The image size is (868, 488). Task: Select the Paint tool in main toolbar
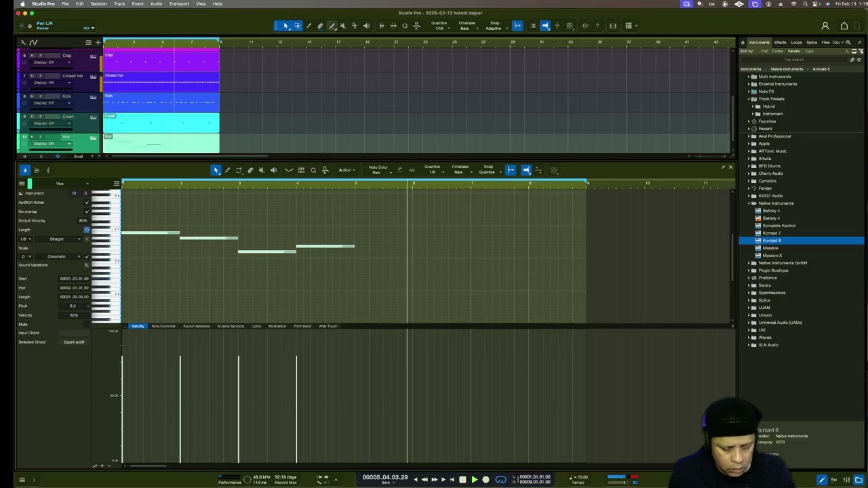(x=332, y=26)
